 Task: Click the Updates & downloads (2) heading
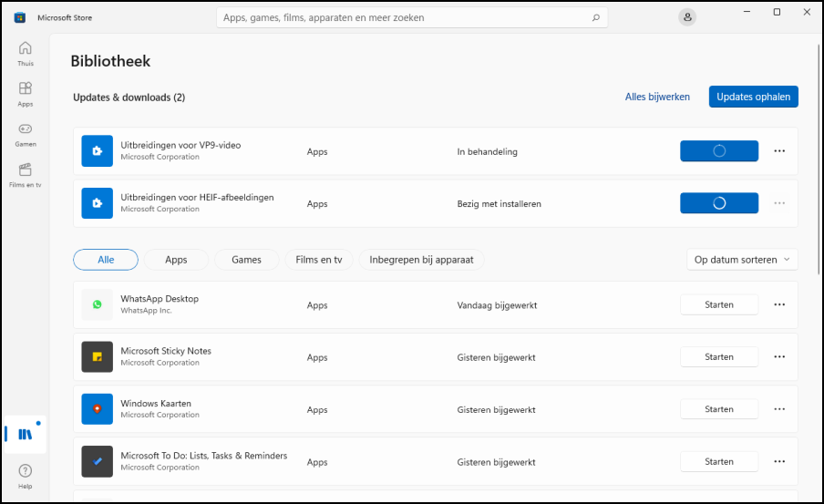[x=129, y=98]
